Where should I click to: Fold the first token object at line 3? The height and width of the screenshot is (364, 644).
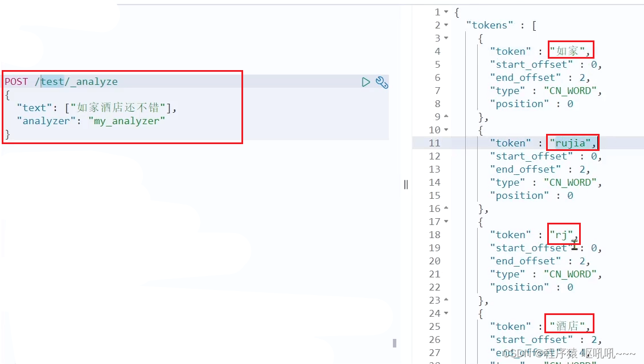(446, 38)
